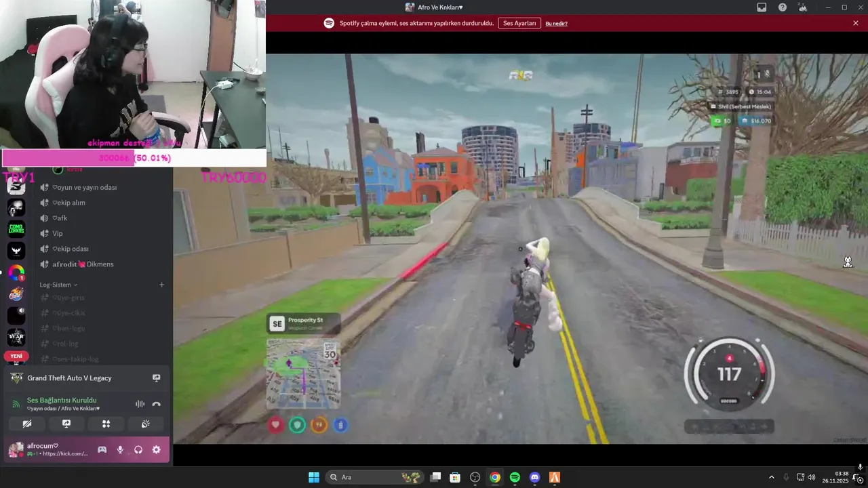
Task: Click the Ses Ayarları button
Action: click(519, 23)
